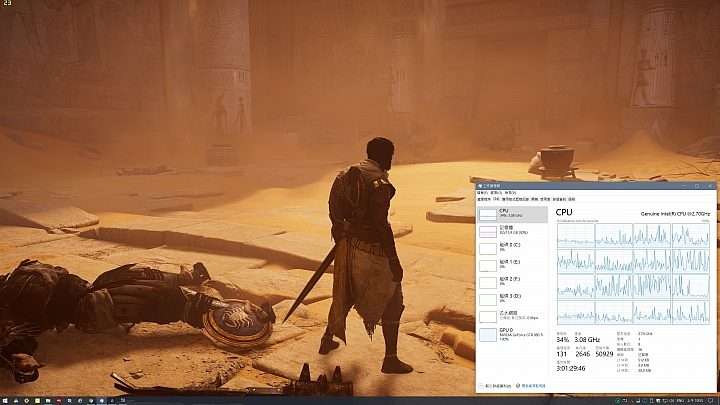Click GPU 0 mini graph thumbnail
The height and width of the screenshot is (405, 720).
(488, 334)
